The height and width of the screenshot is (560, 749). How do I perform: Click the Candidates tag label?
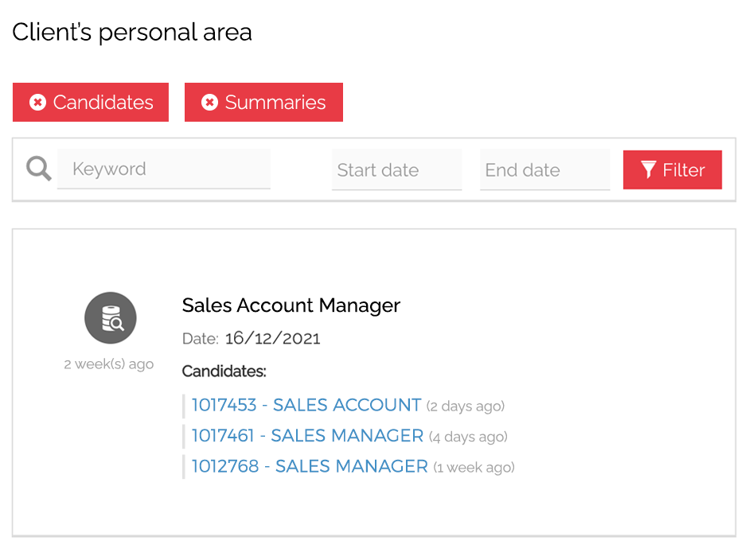point(103,103)
